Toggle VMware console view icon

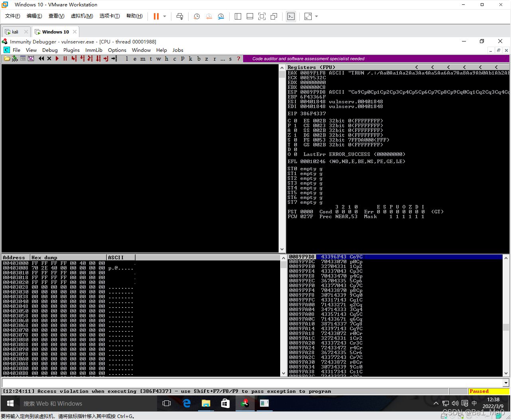[291, 16]
